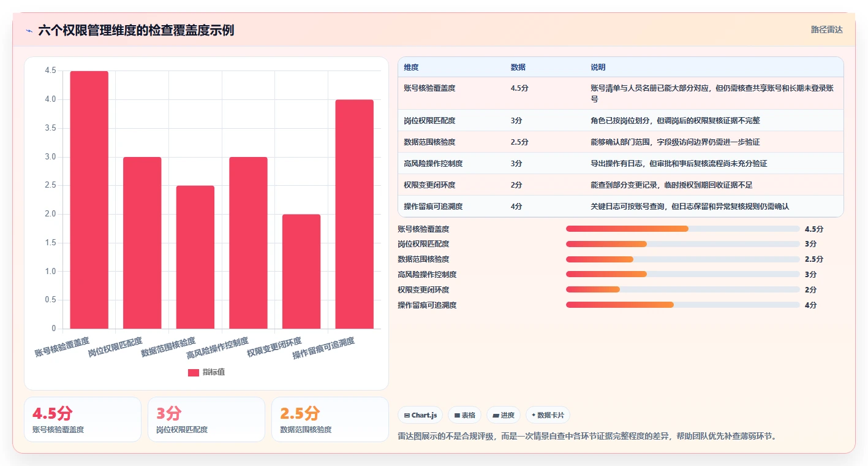Viewport: 868px width, 466px height.
Task: Click the 数据范围核验度 progress bar
Action: pyautogui.click(x=683, y=259)
